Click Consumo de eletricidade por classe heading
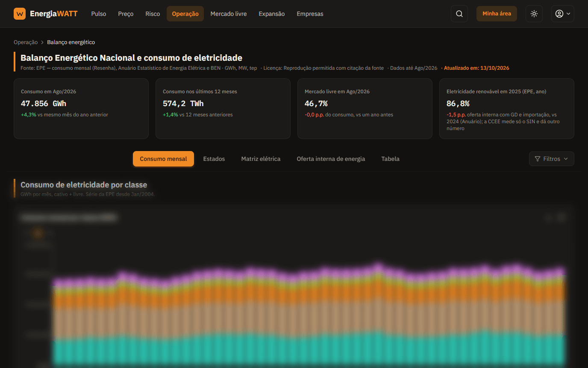This screenshot has width=588, height=368. pos(84,185)
